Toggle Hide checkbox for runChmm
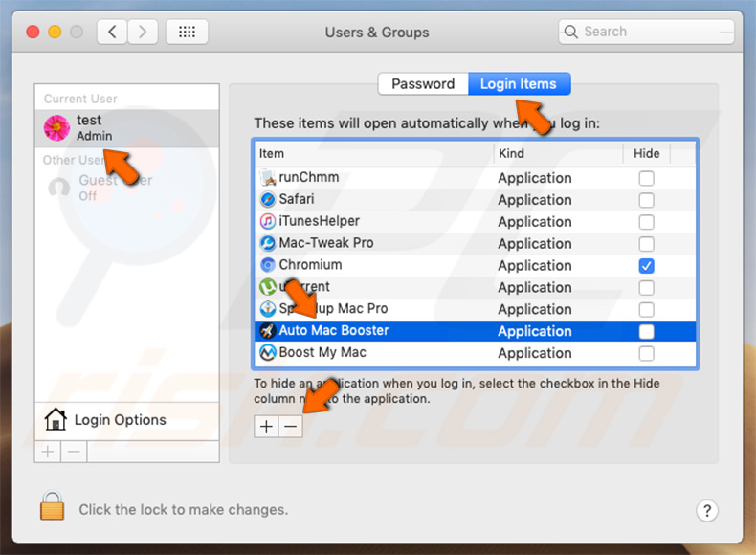 point(647,178)
